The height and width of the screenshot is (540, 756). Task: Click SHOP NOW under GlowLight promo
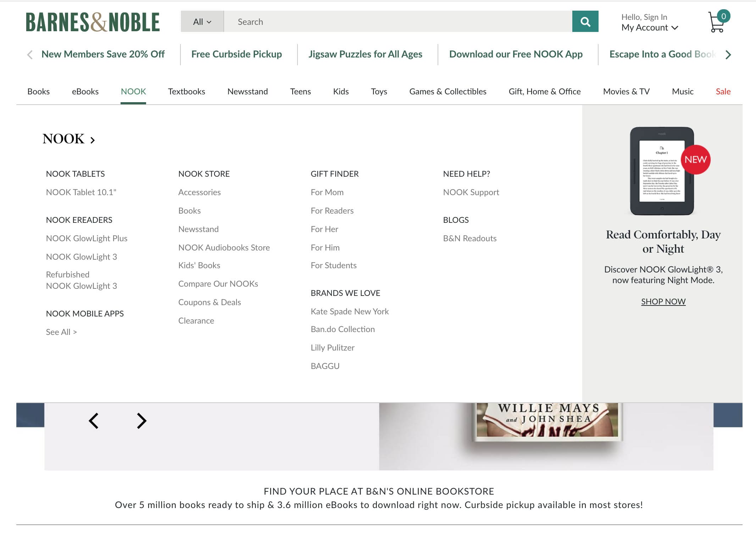663,302
